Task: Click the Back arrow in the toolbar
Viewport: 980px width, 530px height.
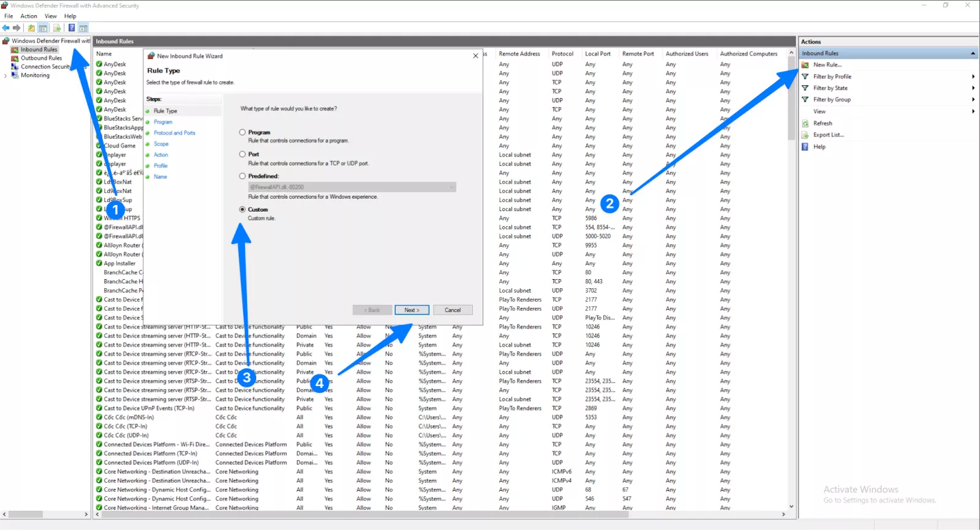Action: click(x=6, y=28)
